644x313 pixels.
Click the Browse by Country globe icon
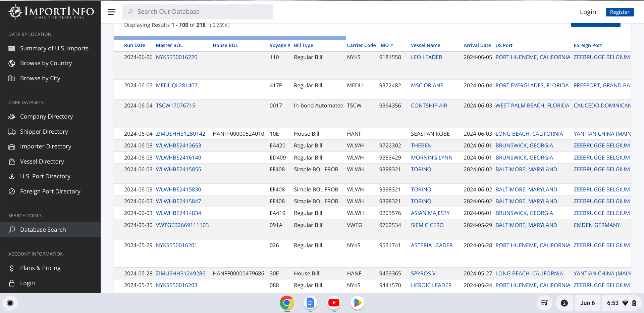coord(12,63)
